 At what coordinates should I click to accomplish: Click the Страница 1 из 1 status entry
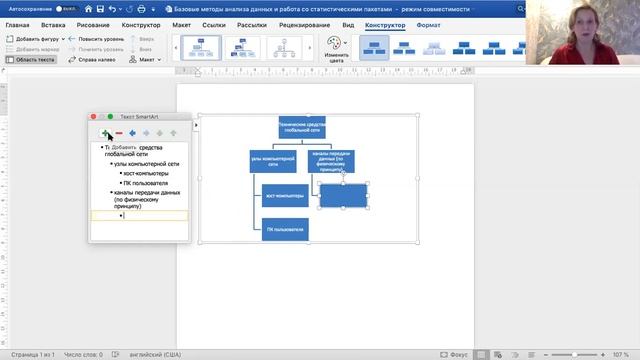click(33, 355)
